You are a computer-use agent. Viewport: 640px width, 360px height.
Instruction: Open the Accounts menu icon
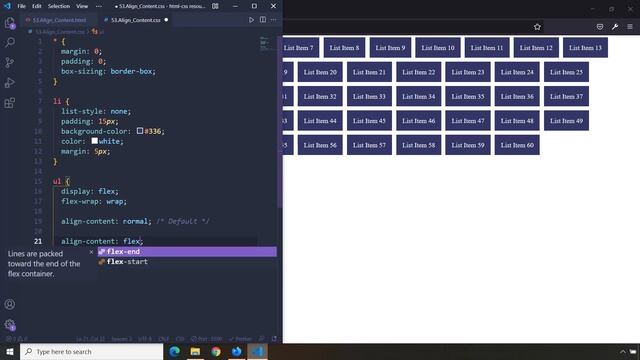pos(10,304)
